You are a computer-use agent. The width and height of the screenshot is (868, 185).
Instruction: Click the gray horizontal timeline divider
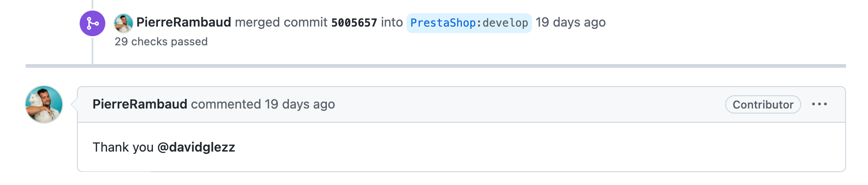click(435, 66)
